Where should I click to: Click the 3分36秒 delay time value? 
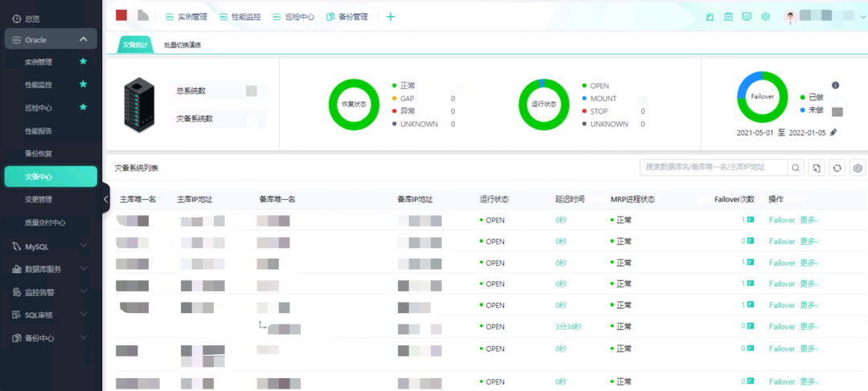click(568, 327)
